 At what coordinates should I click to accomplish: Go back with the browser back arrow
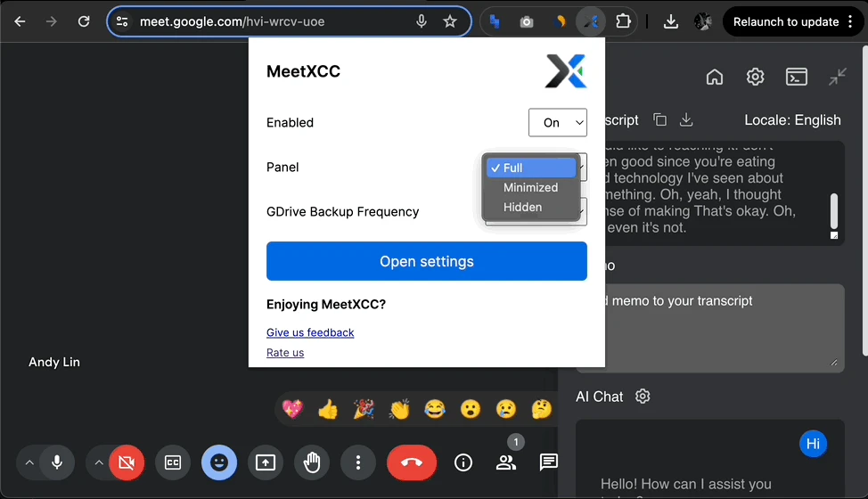point(20,21)
